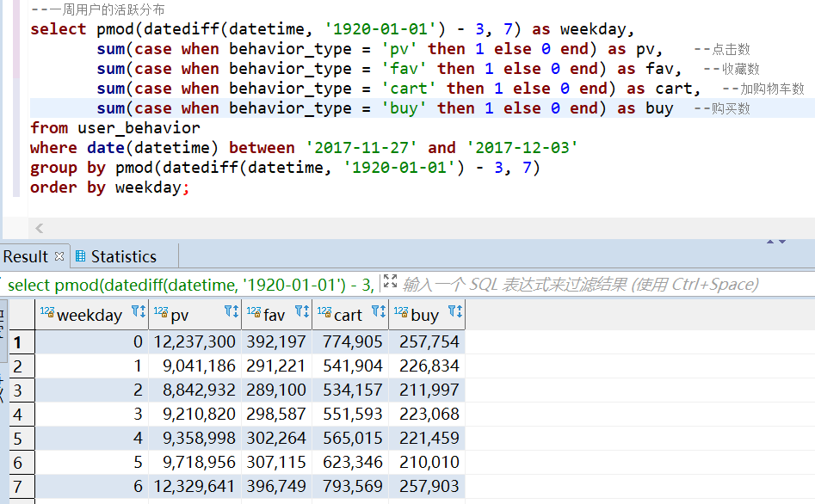
Task: Select row header 7
Action: coord(22,486)
